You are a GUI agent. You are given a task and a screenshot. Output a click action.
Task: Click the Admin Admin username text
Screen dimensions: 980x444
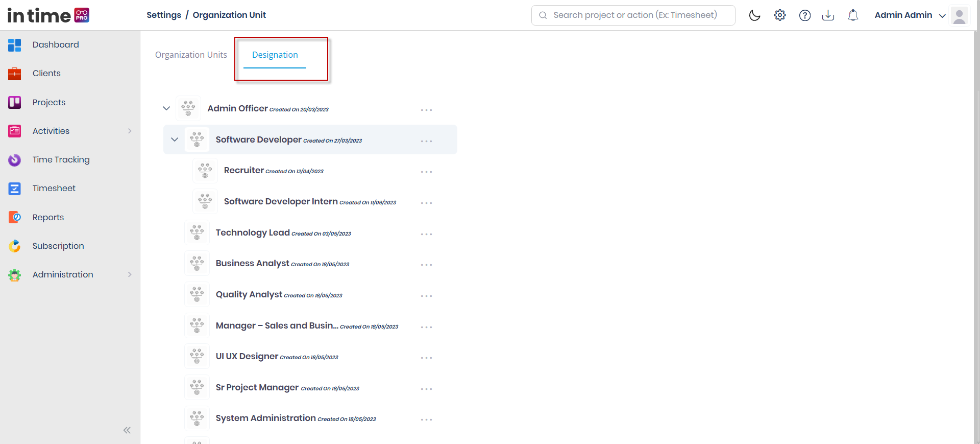903,15
